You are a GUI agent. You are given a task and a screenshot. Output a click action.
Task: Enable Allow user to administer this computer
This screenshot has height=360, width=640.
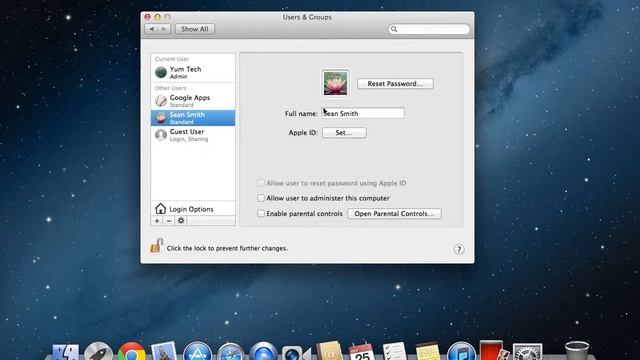261,198
